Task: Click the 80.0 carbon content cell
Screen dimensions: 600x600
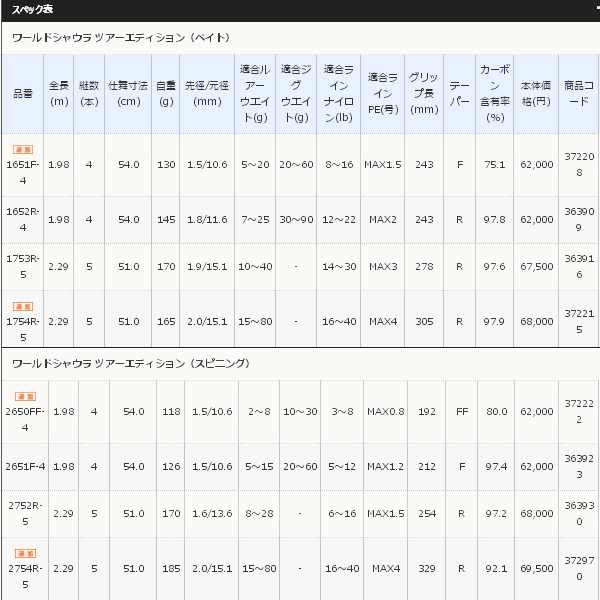Action: pos(496,411)
